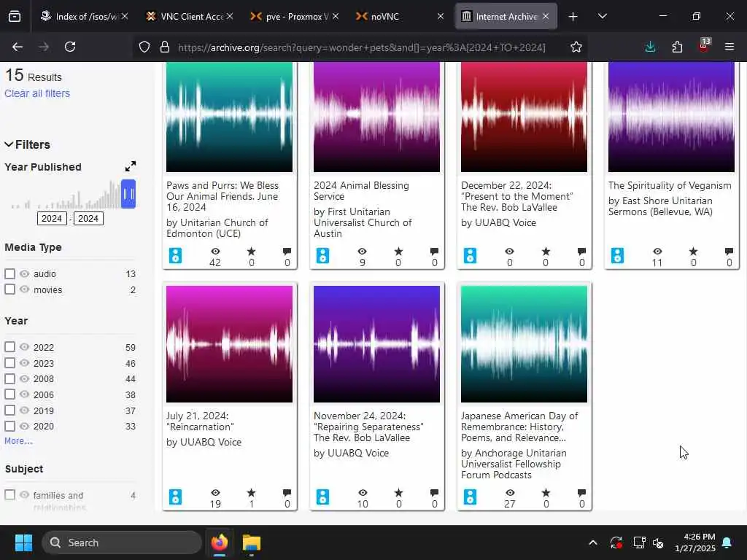
Task: Click the blue year range slider handle
Action: pyautogui.click(x=128, y=194)
